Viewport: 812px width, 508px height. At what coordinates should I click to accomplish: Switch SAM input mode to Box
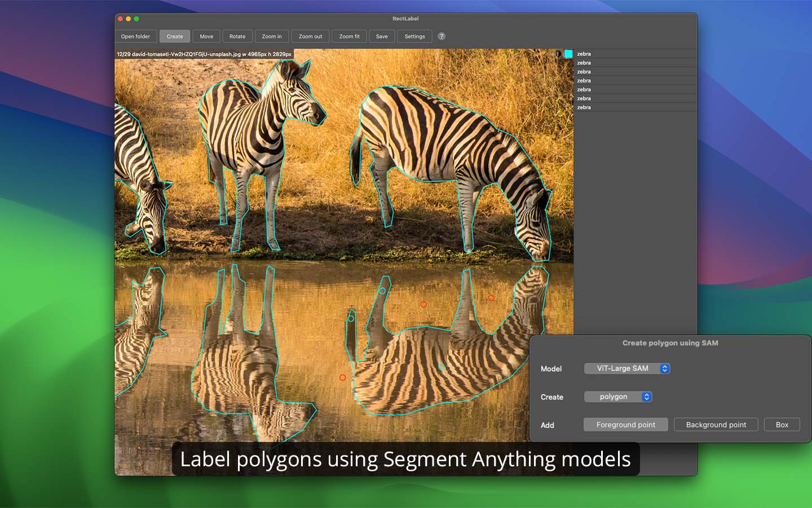(x=782, y=424)
